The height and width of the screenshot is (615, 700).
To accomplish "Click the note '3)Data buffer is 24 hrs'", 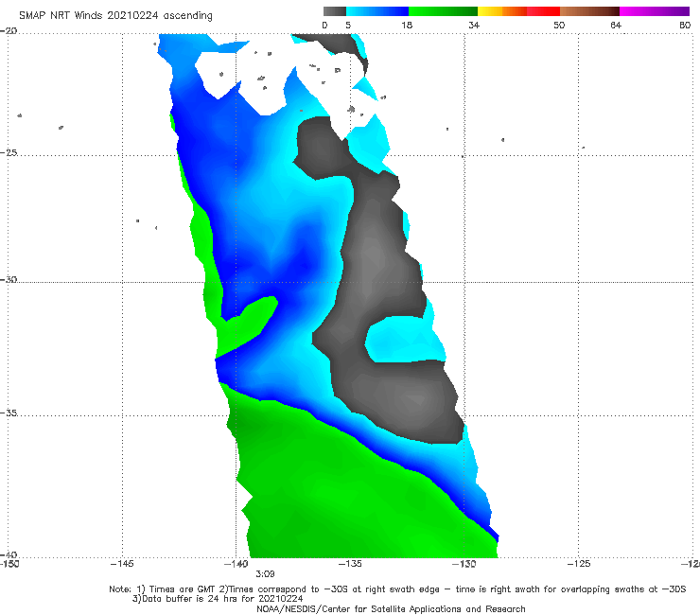I will [x=218, y=599].
